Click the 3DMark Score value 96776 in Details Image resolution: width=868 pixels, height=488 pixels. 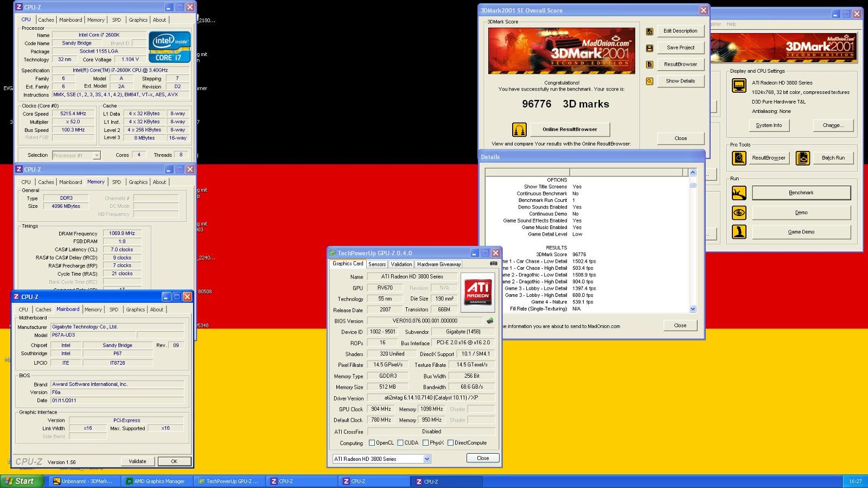(579, 255)
